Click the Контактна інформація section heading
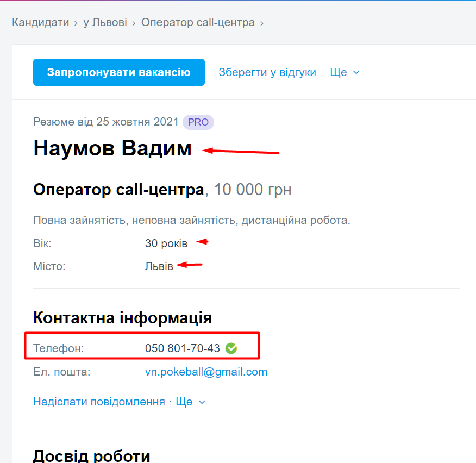This screenshot has width=476, height=463. click(122, 318)
